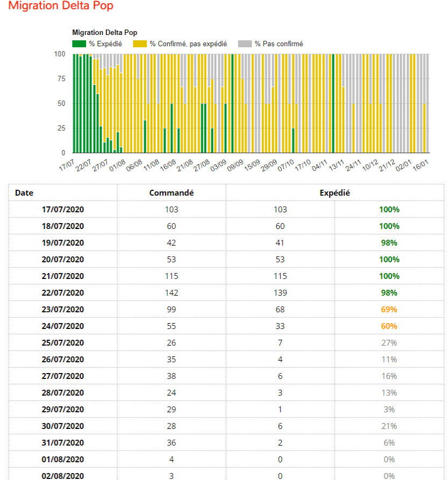Select the 17/07/2020 date row
The height and width of the screenshot is (480, 448).
coord(63,209)
